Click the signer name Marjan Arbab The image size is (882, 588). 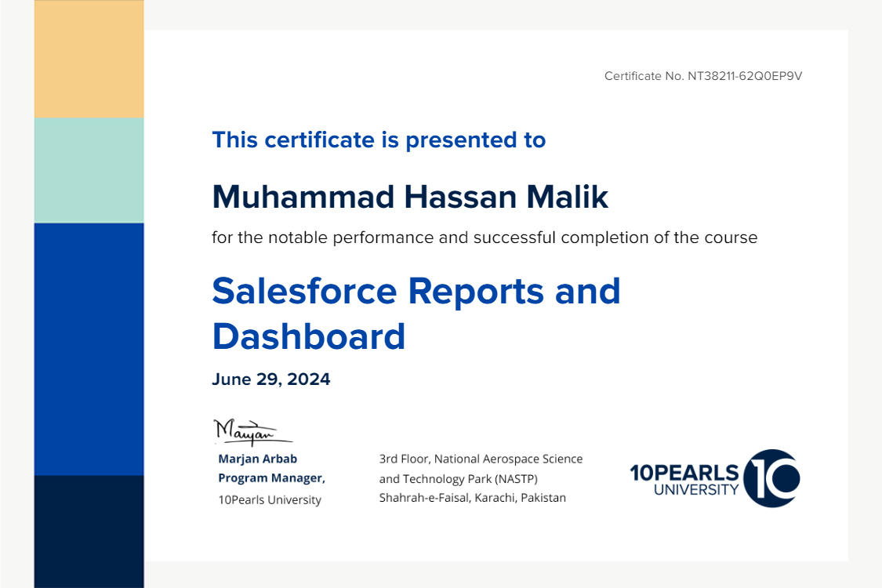pyautogui.click(x=257, y=459)
